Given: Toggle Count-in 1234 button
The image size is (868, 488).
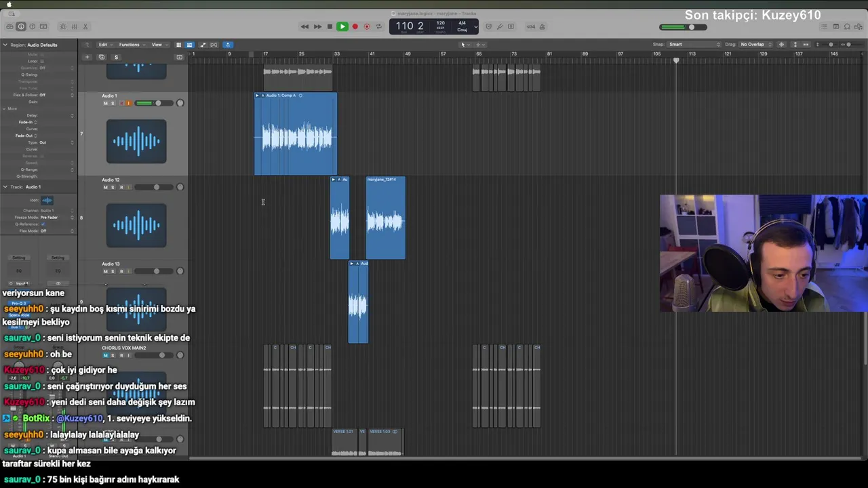Looking at the screenshot, I should 531,26.
